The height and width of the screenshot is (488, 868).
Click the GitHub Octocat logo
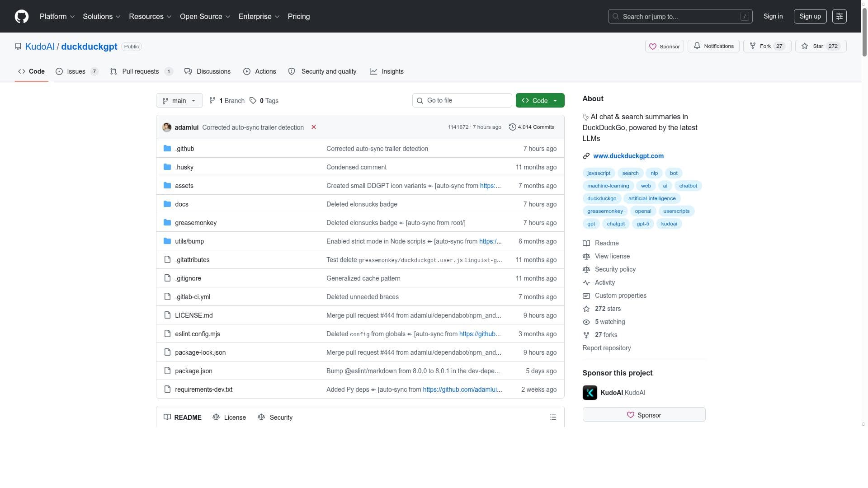tap(22, 16)
